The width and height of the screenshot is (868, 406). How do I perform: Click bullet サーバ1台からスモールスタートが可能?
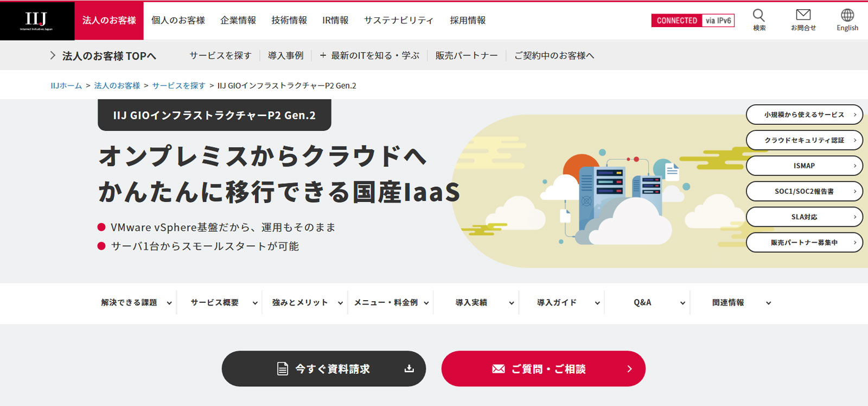click(x=205, y=246)
